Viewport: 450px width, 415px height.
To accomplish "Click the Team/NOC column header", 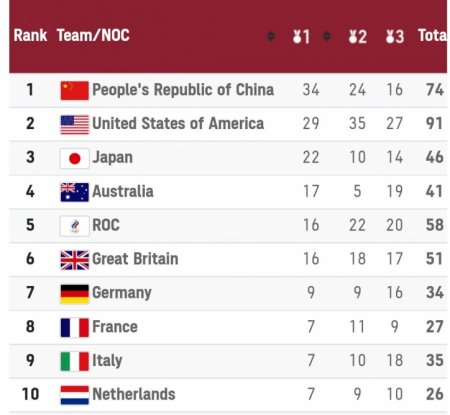I will [93, 35].
